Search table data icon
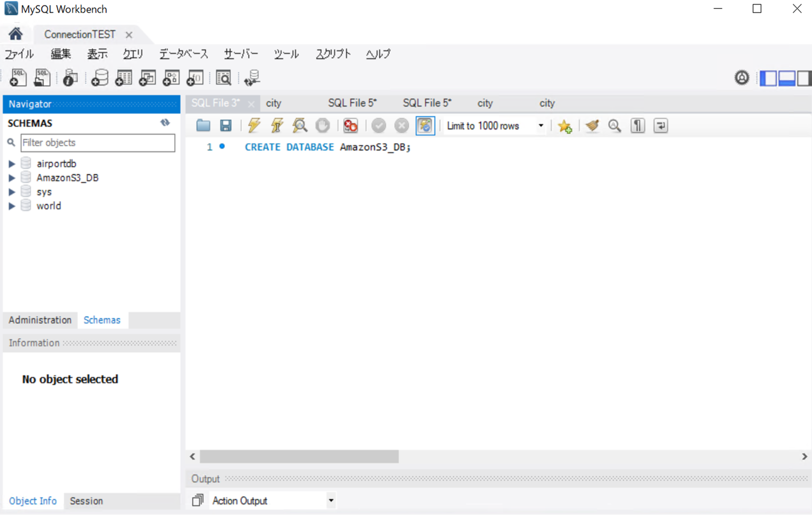This screenshot has width=812, height=515. click(223, 78)
